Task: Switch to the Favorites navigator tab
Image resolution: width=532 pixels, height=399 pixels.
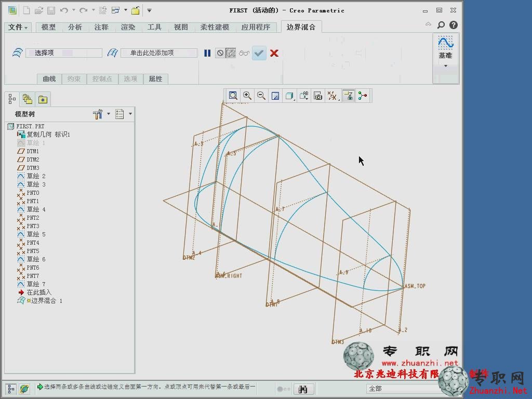Action: coord(43,99)
